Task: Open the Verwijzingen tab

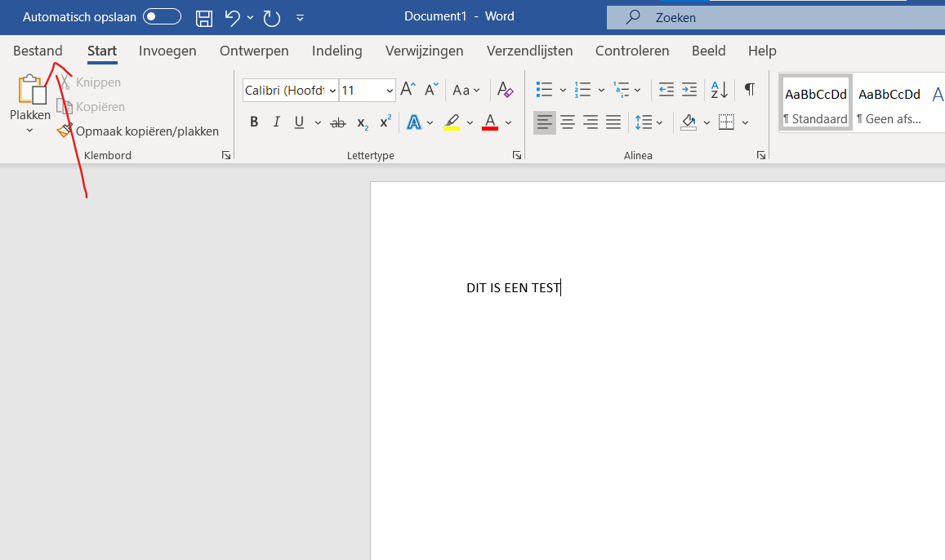Action: pyautogui.click(x=424, y=51)
